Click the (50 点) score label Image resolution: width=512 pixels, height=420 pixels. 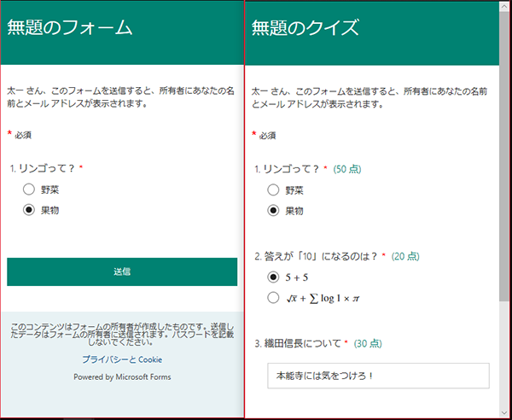click(347, 169)
